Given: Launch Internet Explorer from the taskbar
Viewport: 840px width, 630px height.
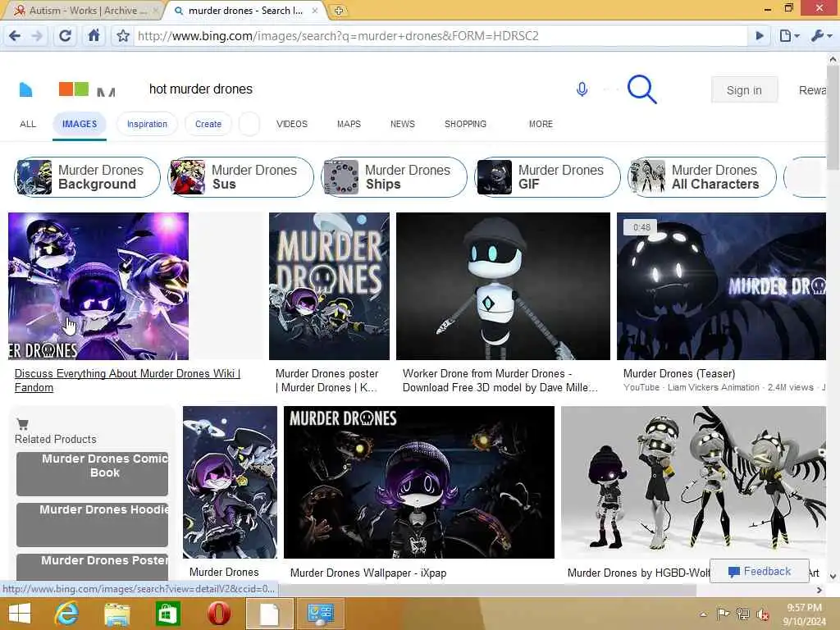Looking at the screenshot, I should (x=67, y=614).
